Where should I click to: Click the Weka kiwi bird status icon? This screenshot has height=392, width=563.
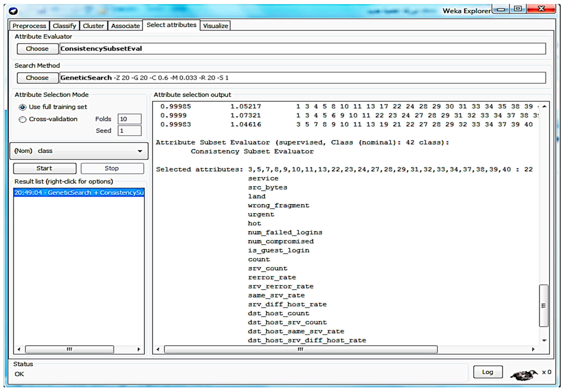(x=524, y=375)
